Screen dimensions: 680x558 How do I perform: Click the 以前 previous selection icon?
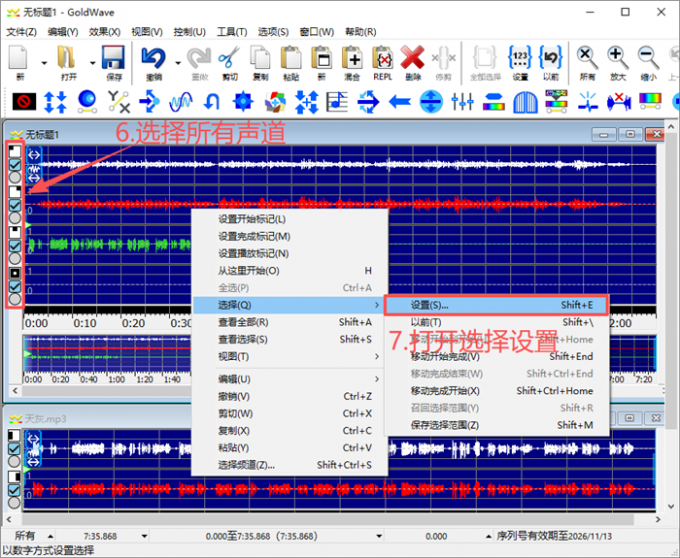[551, 58]
